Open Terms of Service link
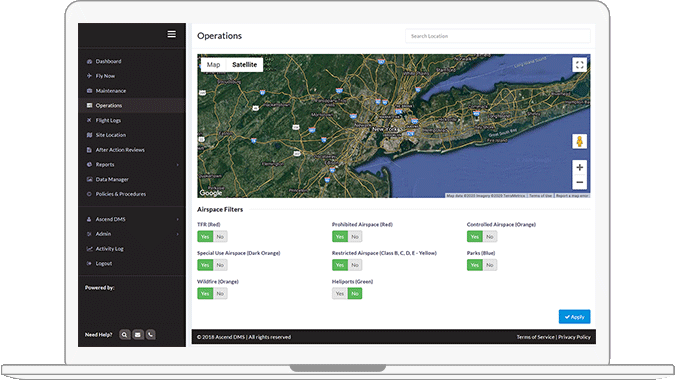675x380 pixels. coord(535,337)
